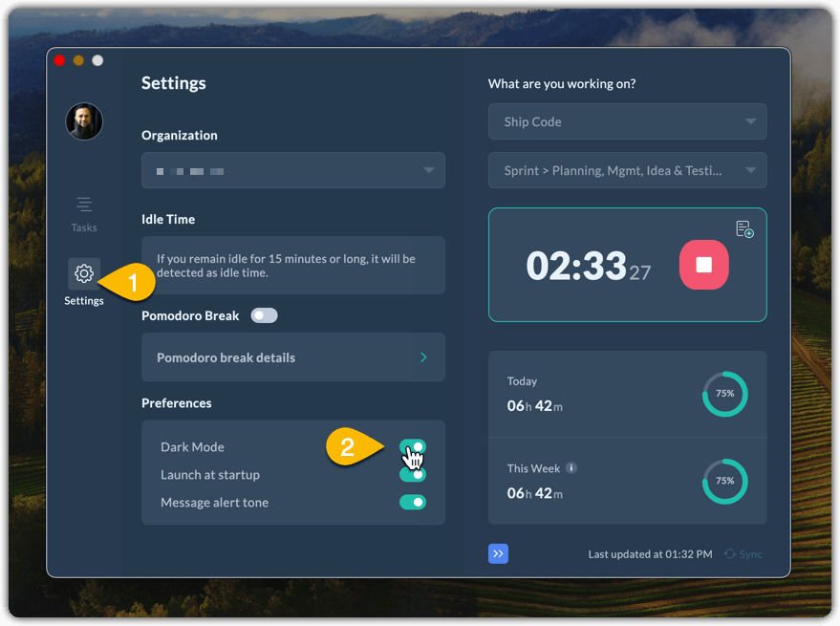Click the This Week 75% progress ring
The width and height of the screenshot is (840, 626).
pyautogui.click(x=724, y=481)
